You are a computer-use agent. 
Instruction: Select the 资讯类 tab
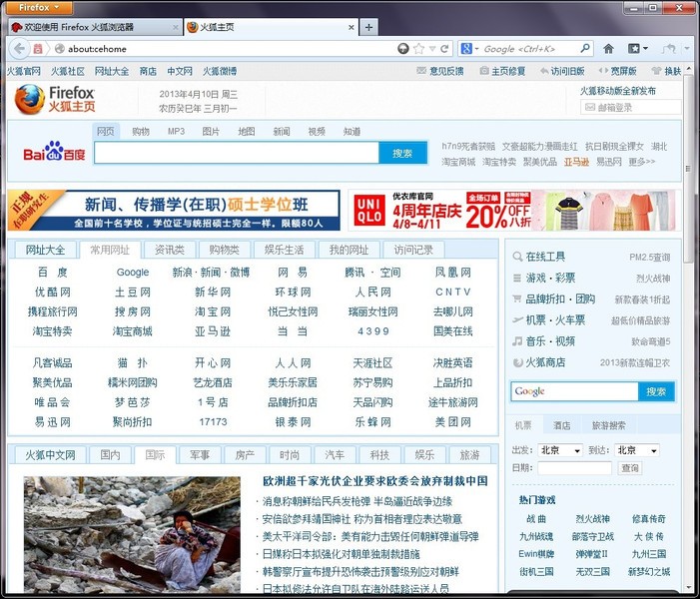tap(170, 250)
